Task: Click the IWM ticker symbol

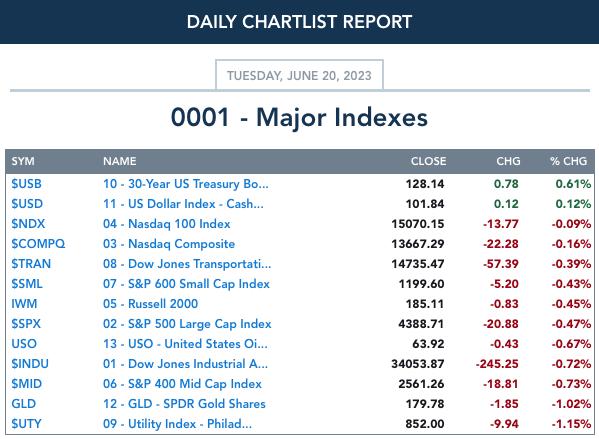Action: [x=24, y=304]
